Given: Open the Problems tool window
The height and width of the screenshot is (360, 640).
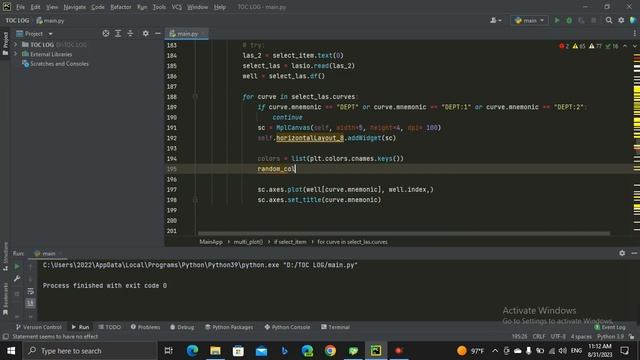Looking at the screenshot, I should [145, 327].
